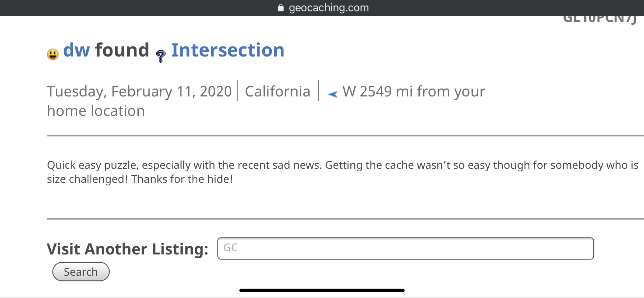The width and height of the screenshot is (644, 298).
Task: Click the blue west direction arrow icon
Action: 333,94
